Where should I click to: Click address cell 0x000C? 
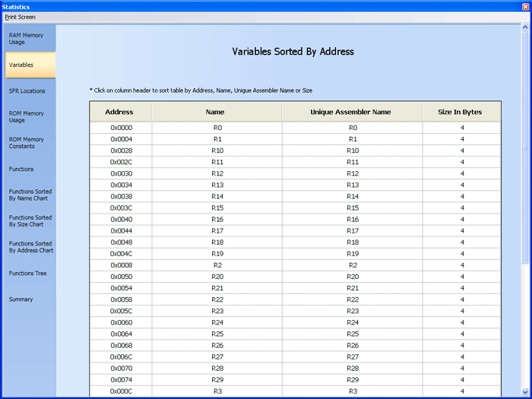[121, 391]
